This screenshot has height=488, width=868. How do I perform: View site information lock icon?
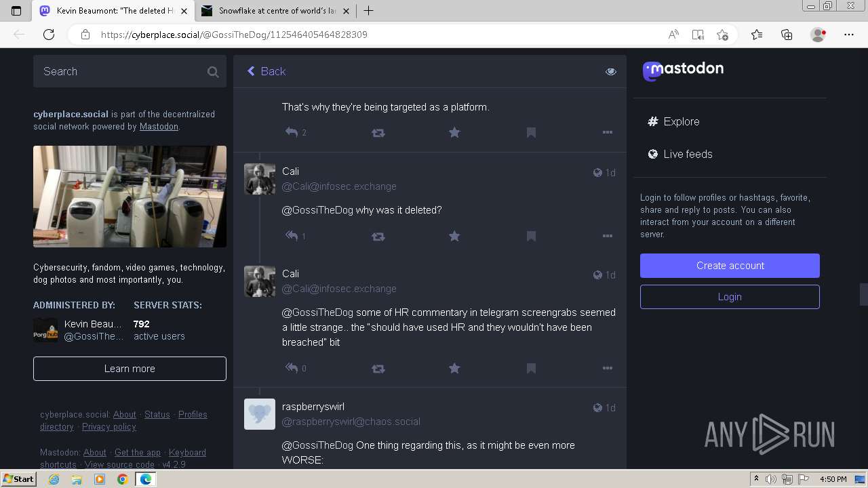85,35
